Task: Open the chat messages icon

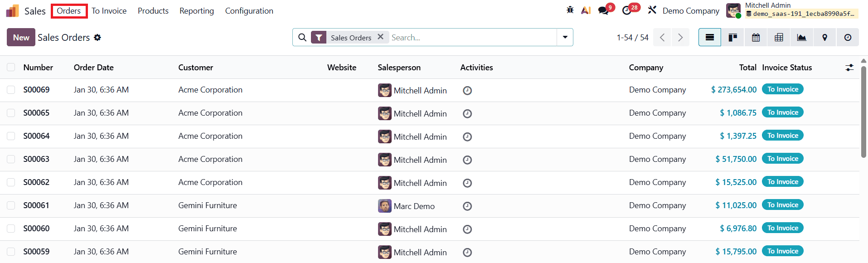Action: [x=603, y=10]
